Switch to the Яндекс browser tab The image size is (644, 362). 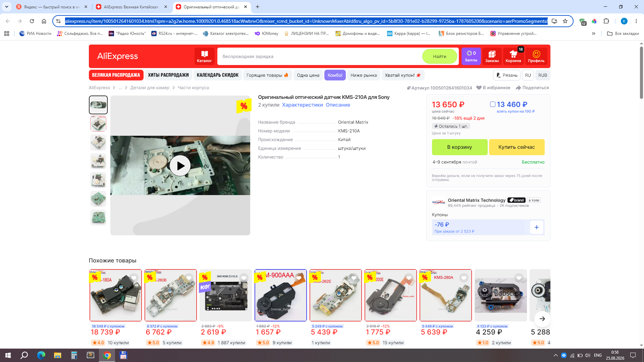coord(51,7)
